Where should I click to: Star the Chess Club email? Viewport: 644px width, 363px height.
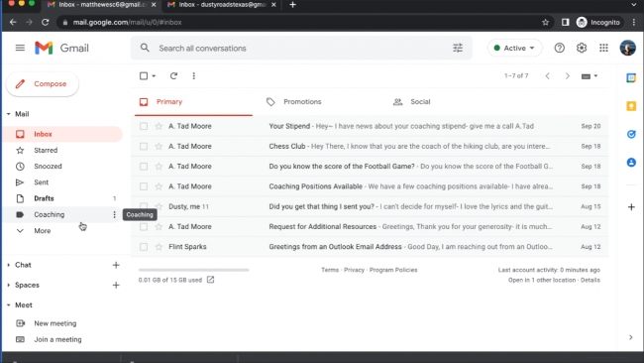click(x=159, y=147)
